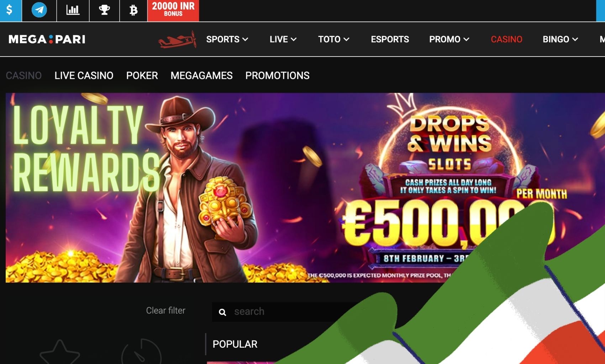This screenshot has height=364, width=605.
Task: Expand the TOTO dropdown menu
Action: [333, 39]
